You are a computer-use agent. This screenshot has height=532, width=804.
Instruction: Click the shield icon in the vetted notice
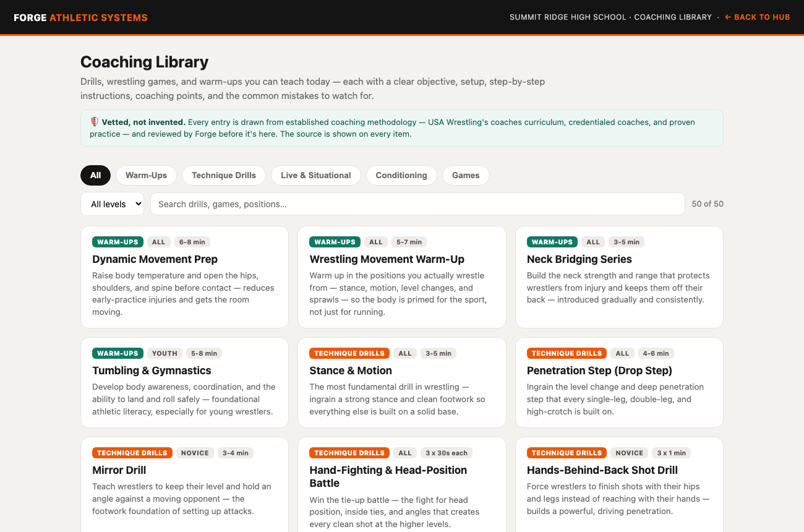(94, 122)
